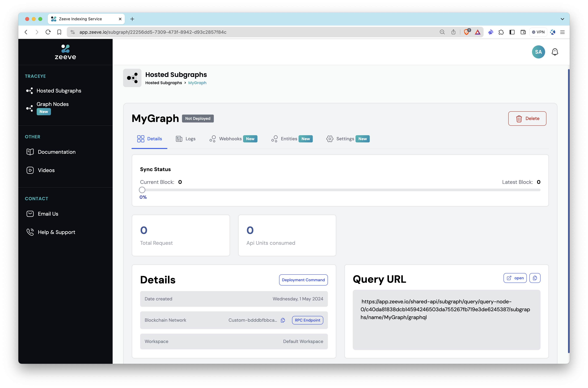The image size is (588, 388).
Task: Click the Deployment Command button
Action: [303, 280]
